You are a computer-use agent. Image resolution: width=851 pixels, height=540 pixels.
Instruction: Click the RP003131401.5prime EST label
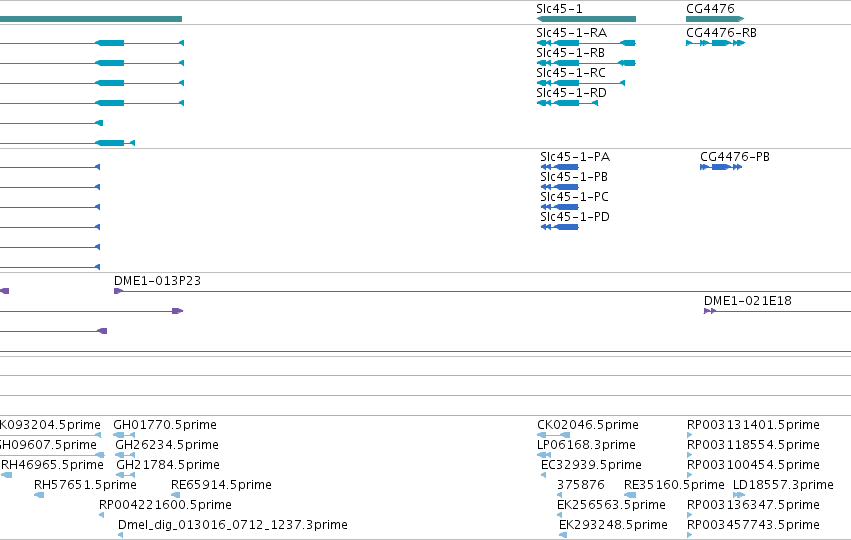[x=753, y=424]
